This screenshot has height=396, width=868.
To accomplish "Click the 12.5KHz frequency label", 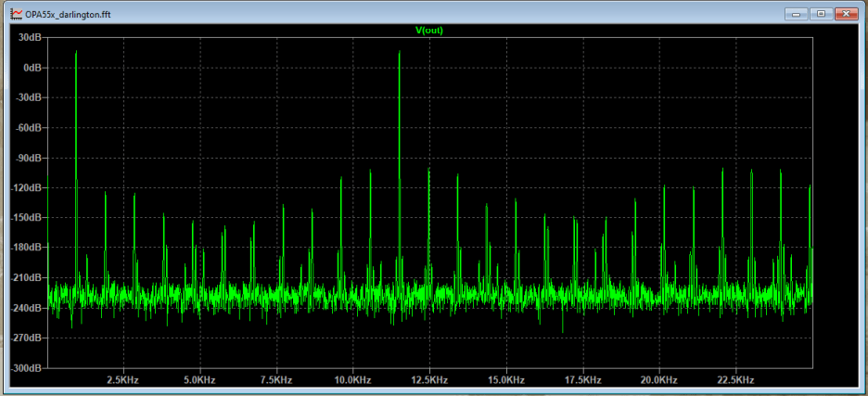I will point(430,380).
